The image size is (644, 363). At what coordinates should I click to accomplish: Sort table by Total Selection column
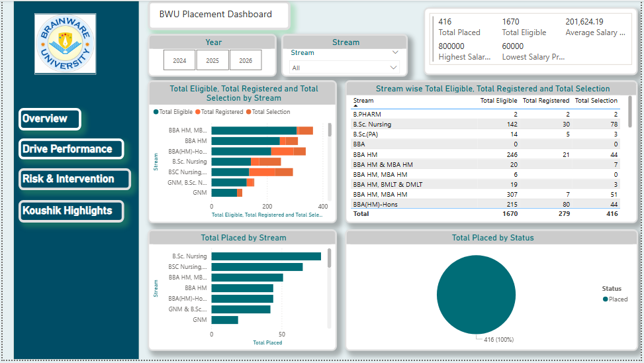tap(596, 100)
